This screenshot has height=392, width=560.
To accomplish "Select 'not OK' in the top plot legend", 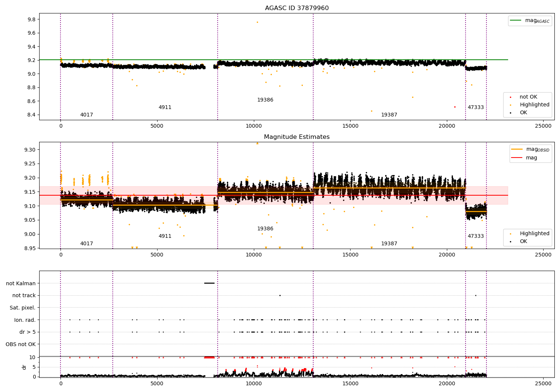I will click(x=528, y=97).
